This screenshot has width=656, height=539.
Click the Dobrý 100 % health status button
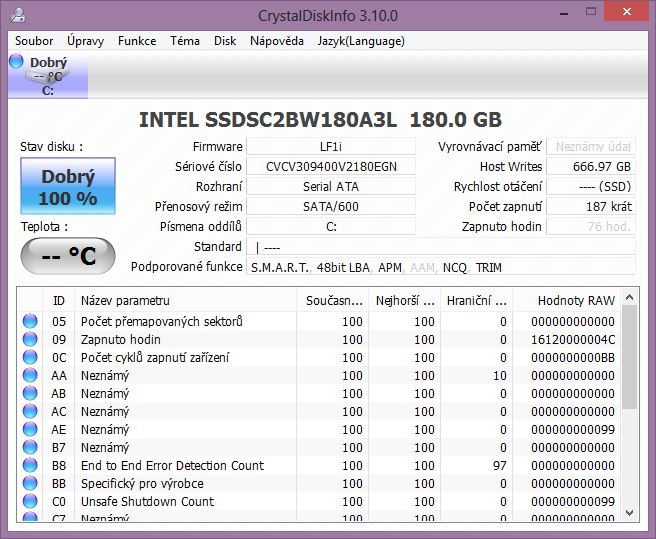point(68,187)
